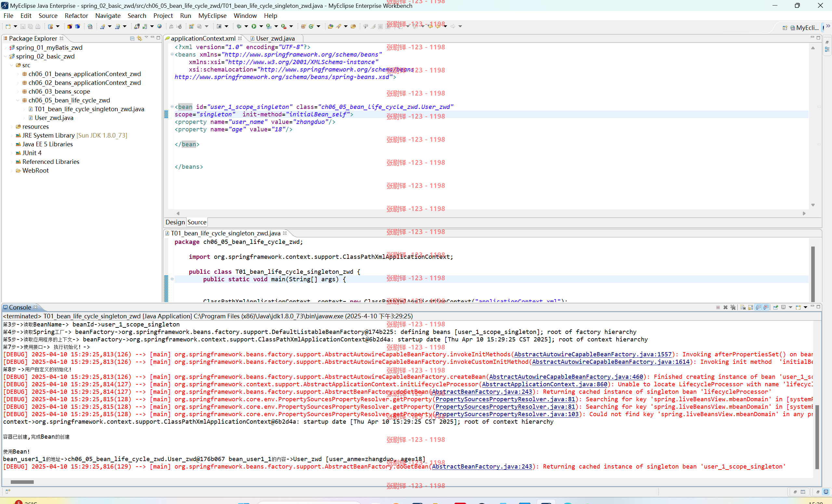The width and height of the screenshot is (832, 504).
Task: Expand ch06_01_beans_applicationContext_zwd package
Action: (18, 74)
